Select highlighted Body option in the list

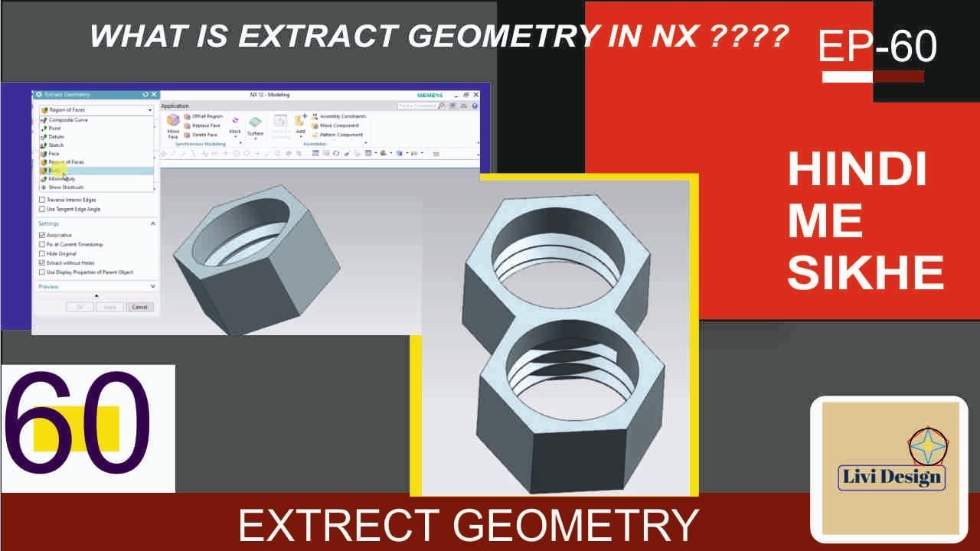tap(96, 171)
